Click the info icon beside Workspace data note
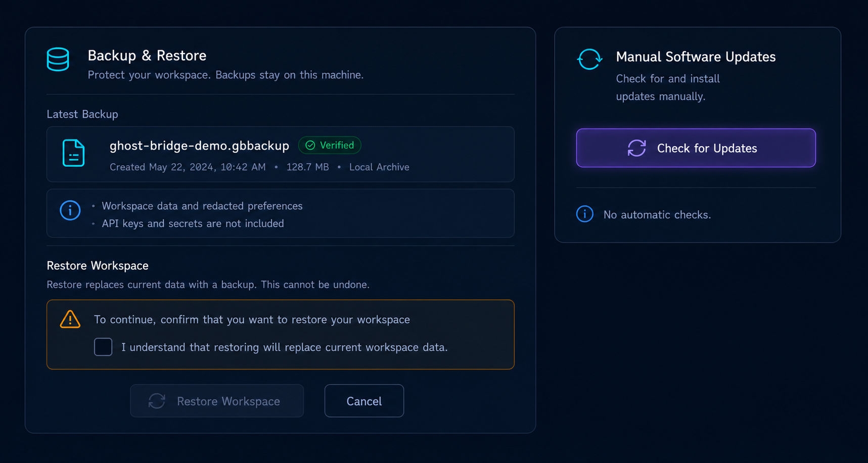The width and height of the screenshot is (868, 463). (70, 210)
